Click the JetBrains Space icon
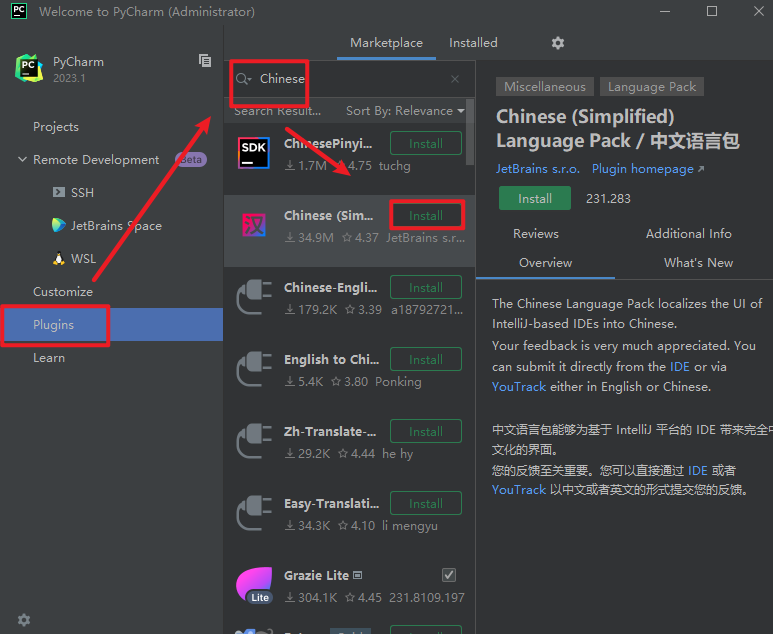The height and width of the screenshot is (634, 773). (x=59, y=225)
